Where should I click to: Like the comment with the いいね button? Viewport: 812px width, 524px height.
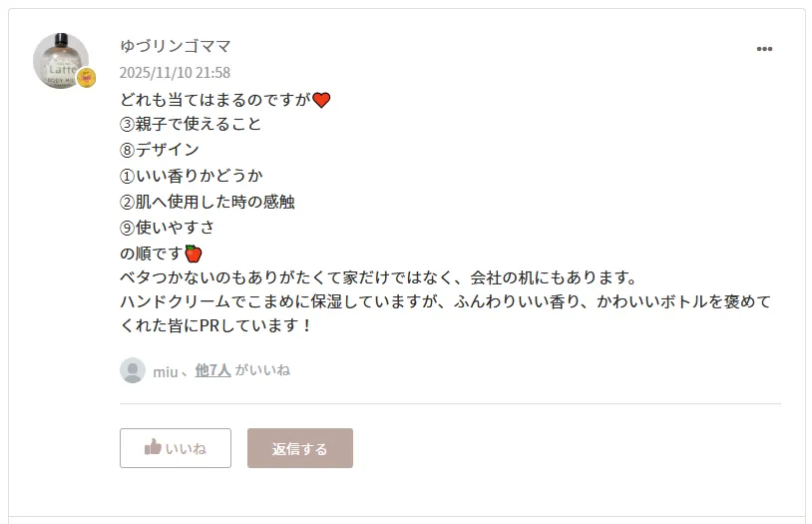click(x=176, y=448)
